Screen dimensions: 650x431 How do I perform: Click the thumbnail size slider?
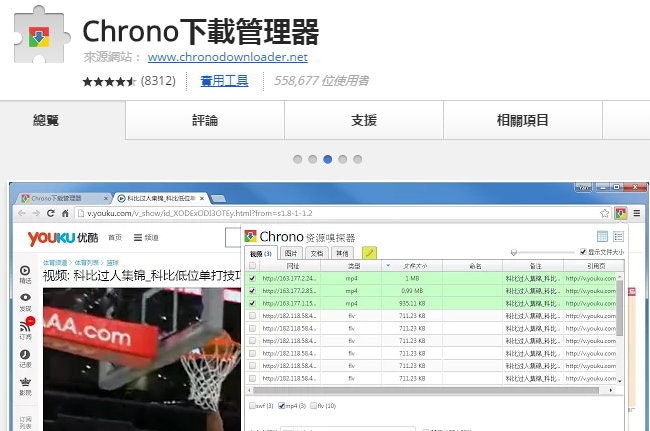(x=543, y=252)
